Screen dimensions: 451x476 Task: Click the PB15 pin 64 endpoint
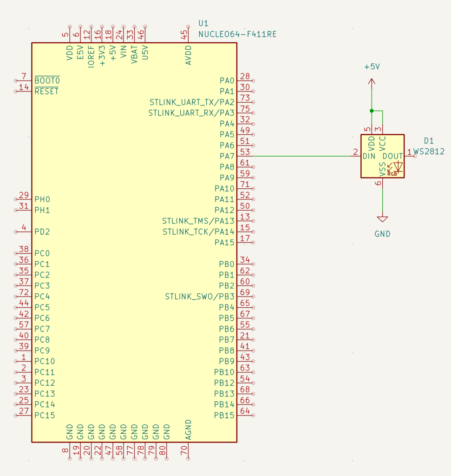point(253,416)
